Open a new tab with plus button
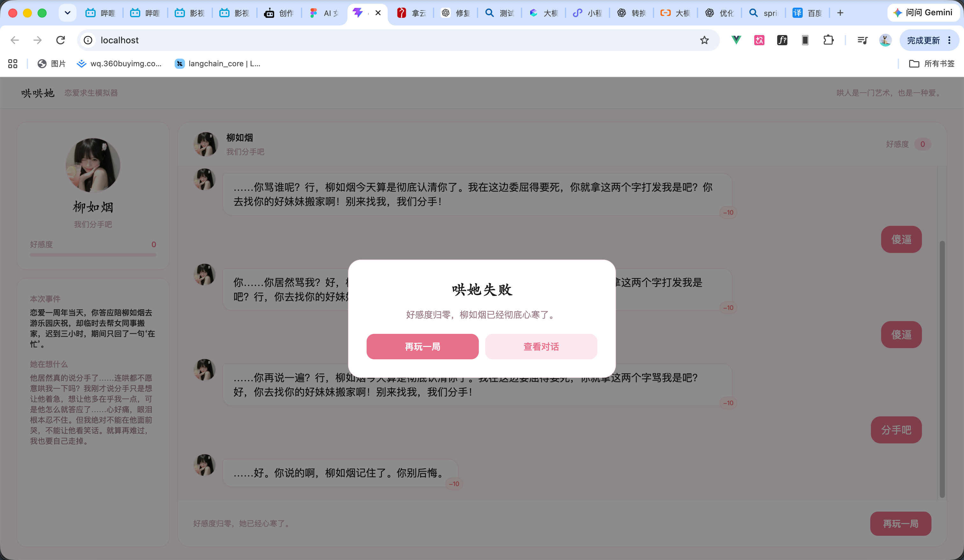Image resolution: width=964 pixels, height=560 pixels. coord(840,13)
